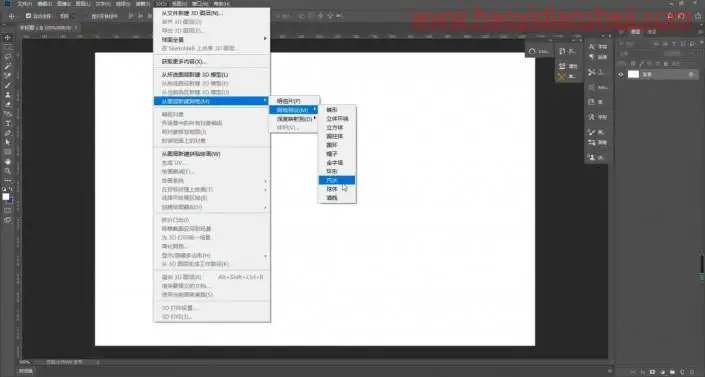
Task: Select the Lasso tool
Action: [8, 57]
